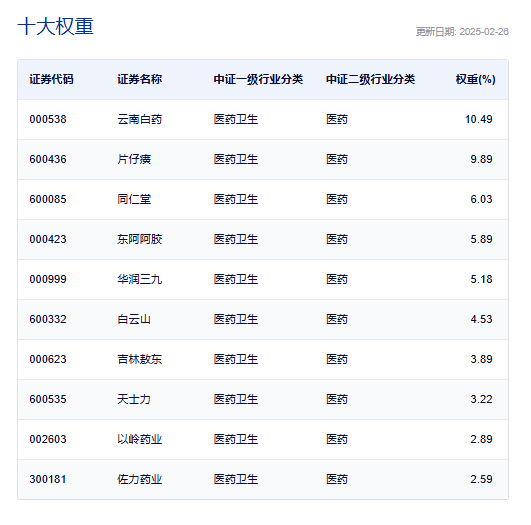
Task: Select stock code 002603
Action: (48, 439)
